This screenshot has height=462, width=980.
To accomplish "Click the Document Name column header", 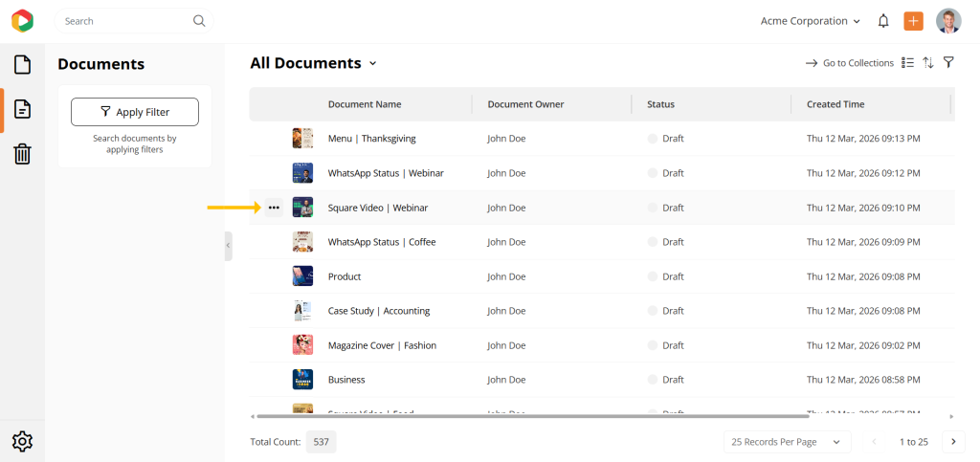I will point(365,104).
